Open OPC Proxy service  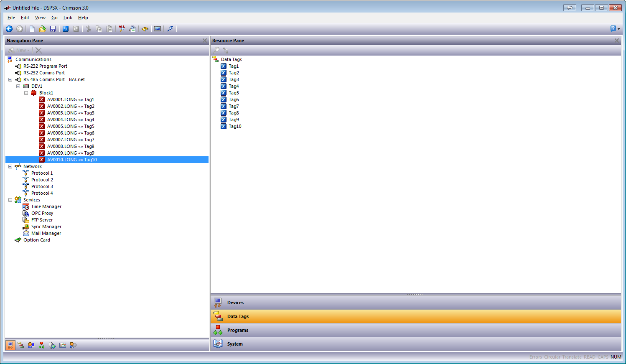pyautogui.click(x=42, y=213)
